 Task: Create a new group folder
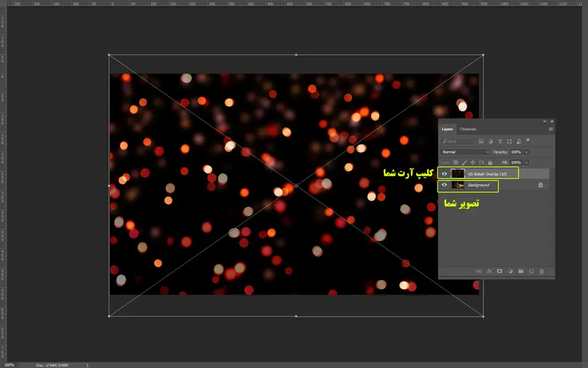coord(521,271)
